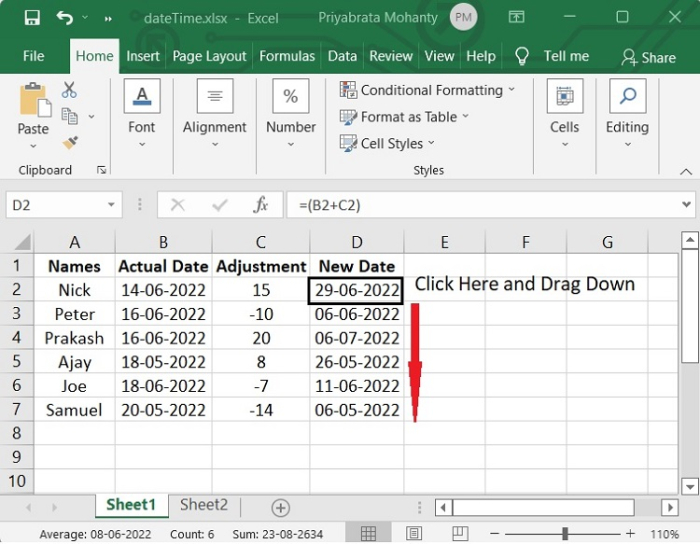Click the Insert Function fx icon

coord(261,205)
